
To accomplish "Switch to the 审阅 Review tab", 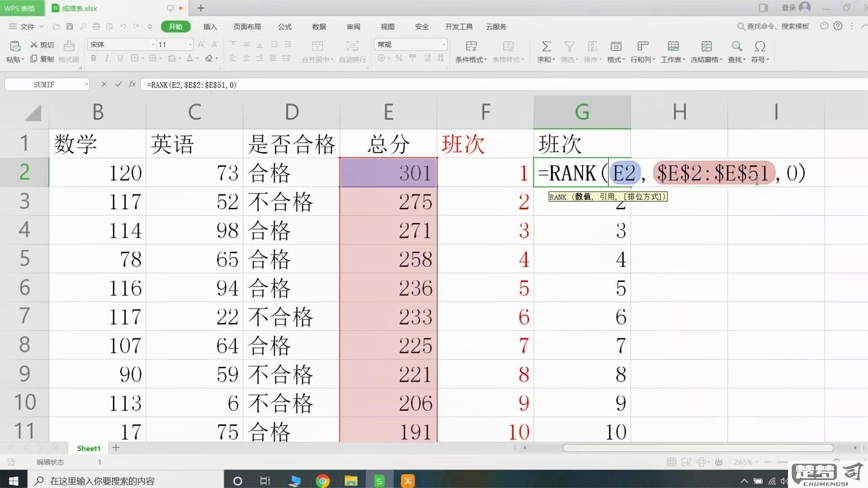I will (x=353, y=27).
